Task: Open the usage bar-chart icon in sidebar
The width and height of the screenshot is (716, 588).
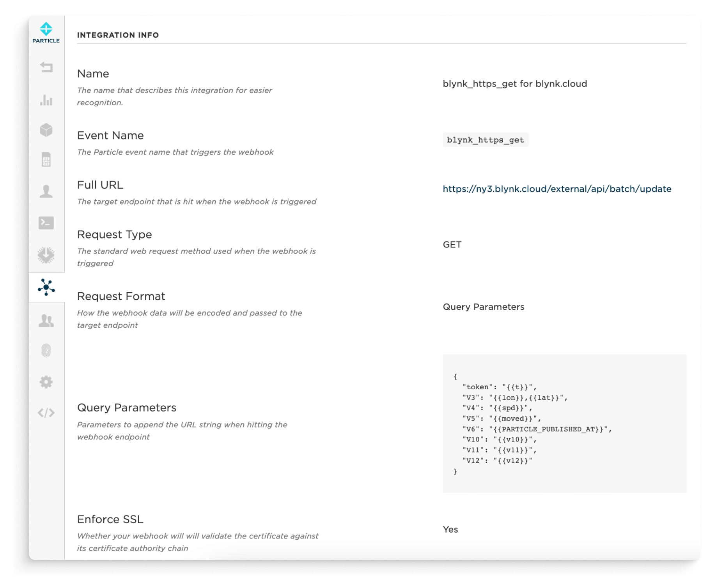Action: [x=46, y=100]
